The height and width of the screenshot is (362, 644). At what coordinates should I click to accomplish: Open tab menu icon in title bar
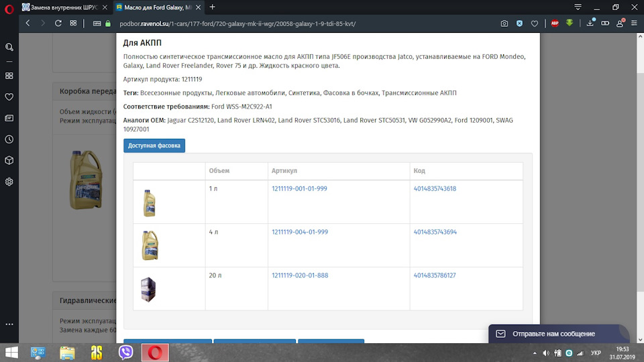(578, 7)
